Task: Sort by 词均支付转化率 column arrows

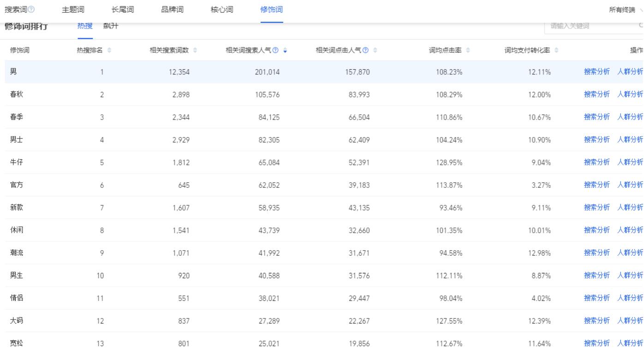Action: [x=555, y=50]
